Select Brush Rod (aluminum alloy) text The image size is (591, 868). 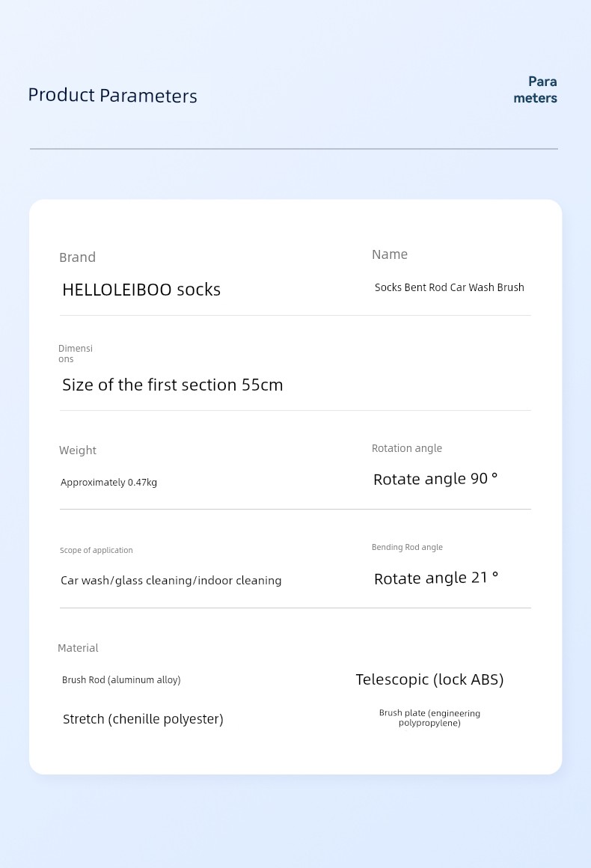pos(121,680)
